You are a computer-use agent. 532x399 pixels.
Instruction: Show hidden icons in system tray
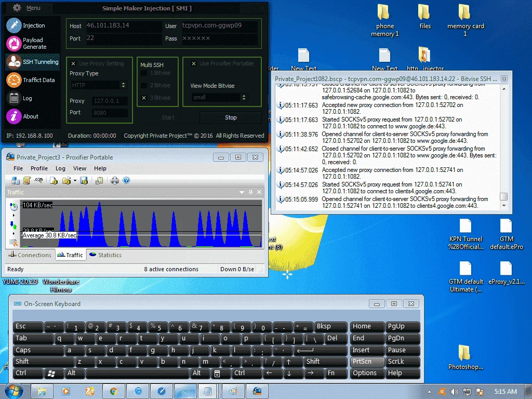coord(430,392)
